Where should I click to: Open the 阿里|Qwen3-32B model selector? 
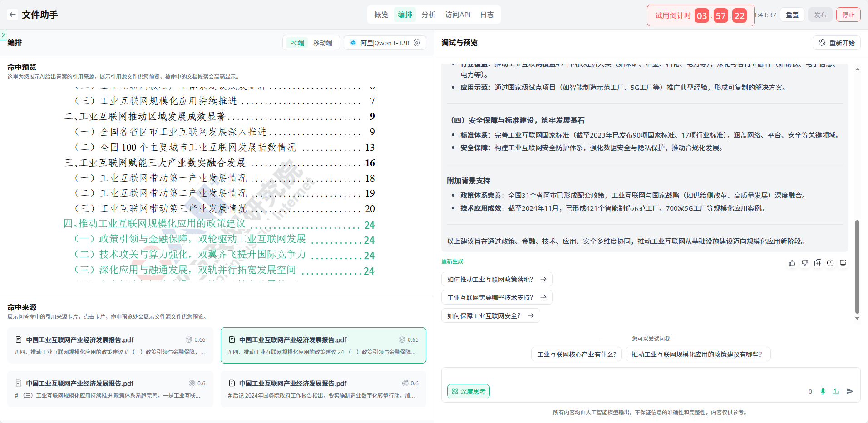click(x=384, y=43)
